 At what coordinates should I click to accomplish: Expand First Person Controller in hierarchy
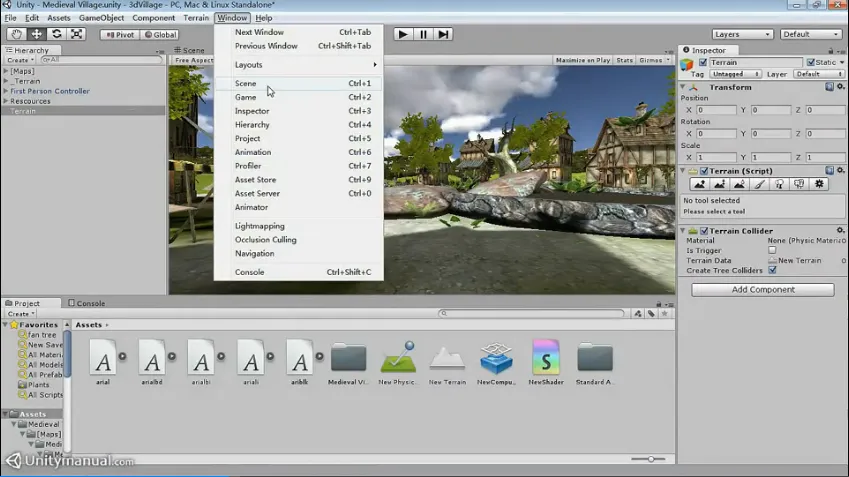coord(6,91)
